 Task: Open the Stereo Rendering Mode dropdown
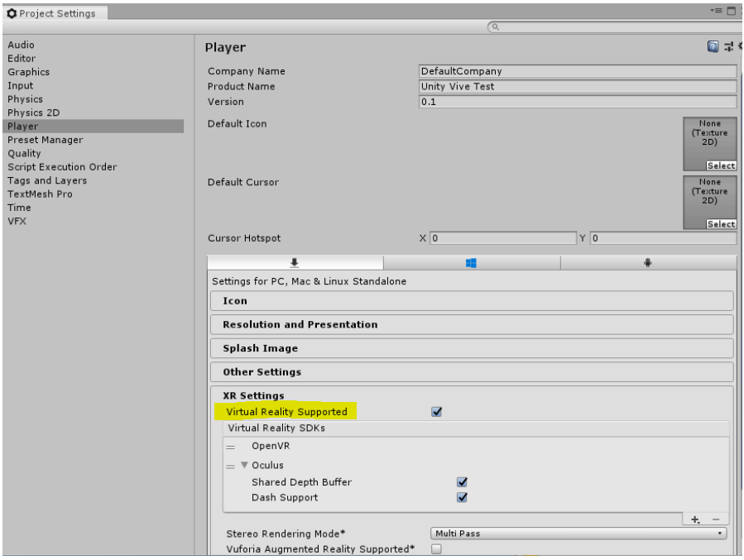pos(578,534)
